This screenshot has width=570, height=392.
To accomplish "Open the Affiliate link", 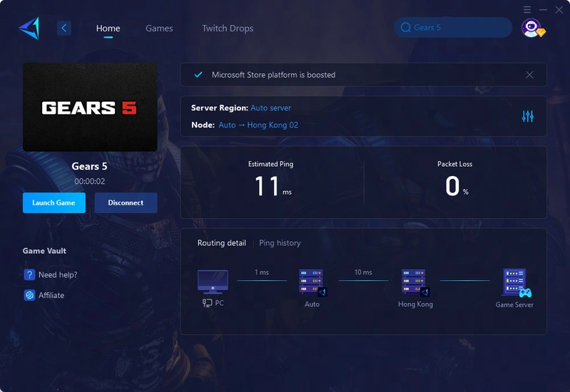I will 51,295.
